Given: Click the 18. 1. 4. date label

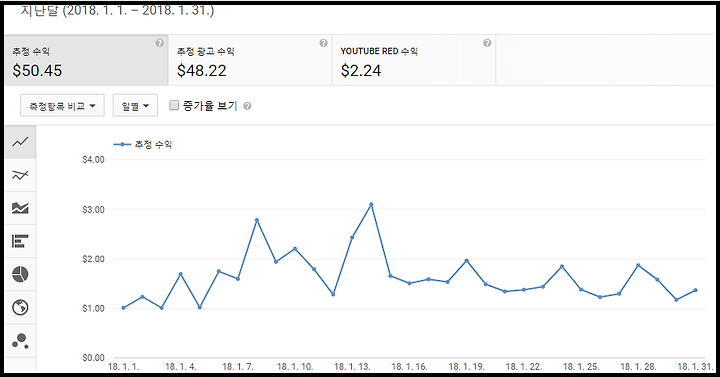Looking at the screenshot, I should (180, 367).
